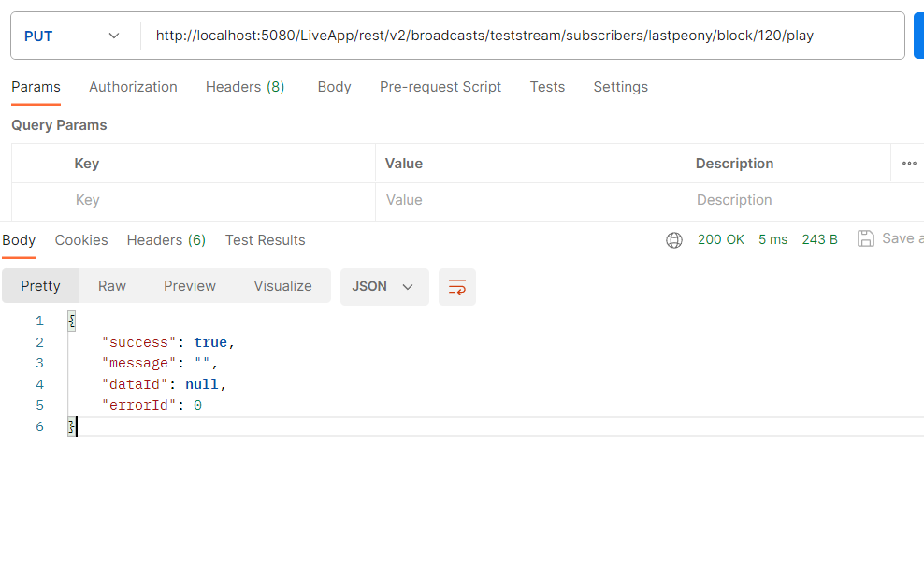Choose the Visualize response view

click(x=282, y=286)
